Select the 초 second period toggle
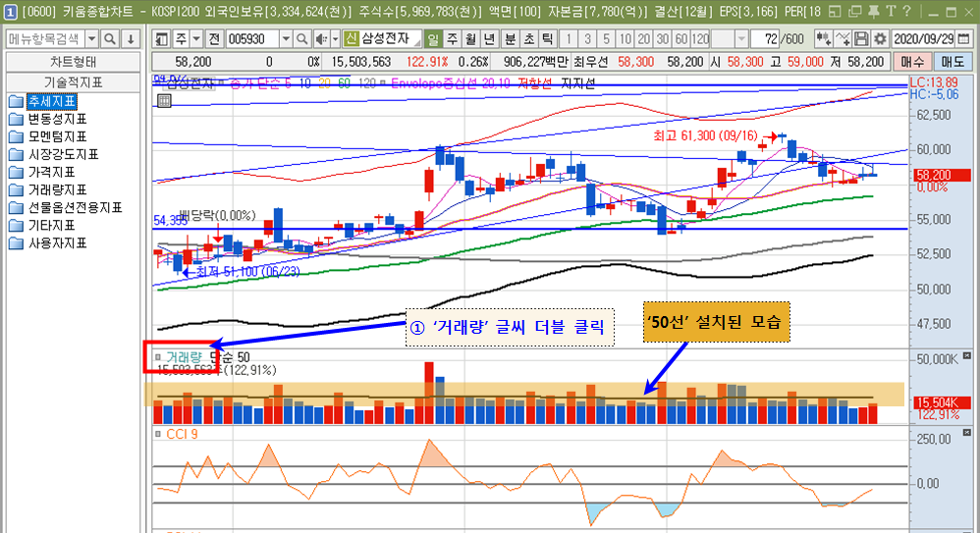980x533 pixels. [x=528, y=39]
